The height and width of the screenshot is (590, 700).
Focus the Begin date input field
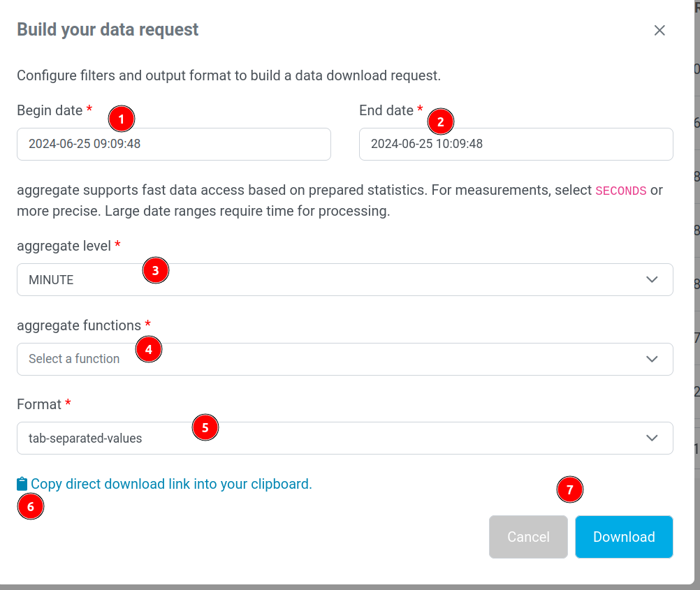pyautogui.click(x=173, y=144)
